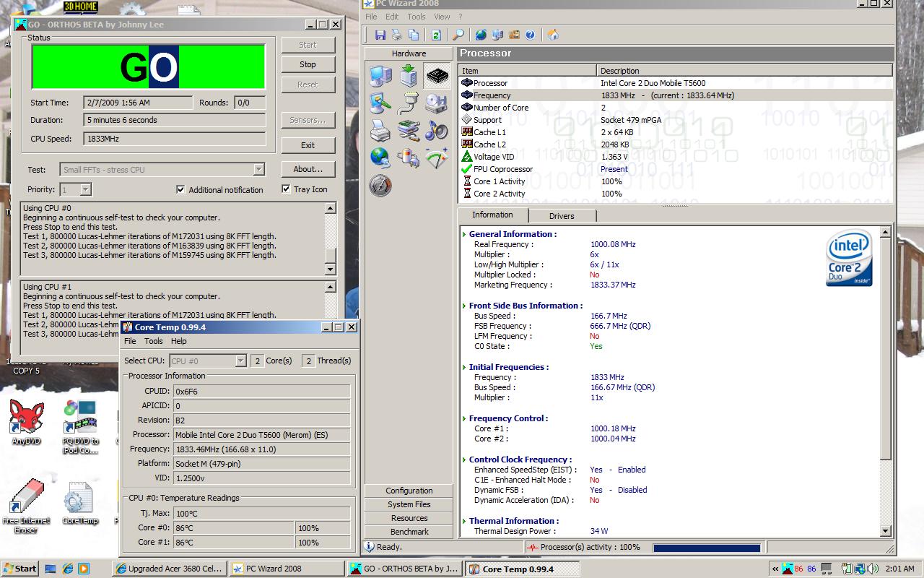Select the Processor chip hardware icon
This screenshot has height=578, width=924.
pyautogui.click(x=436, y=76)
